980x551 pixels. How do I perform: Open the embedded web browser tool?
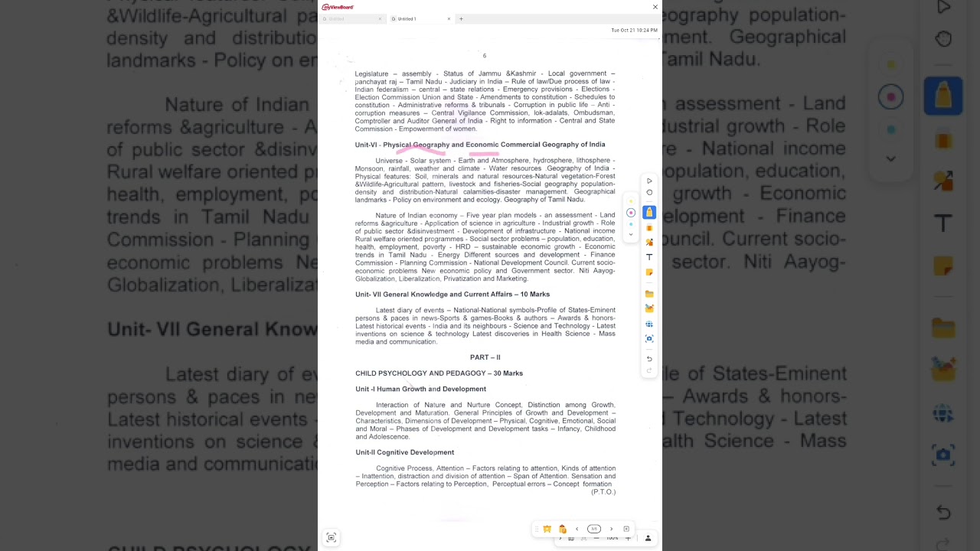(x=649, y=324)
